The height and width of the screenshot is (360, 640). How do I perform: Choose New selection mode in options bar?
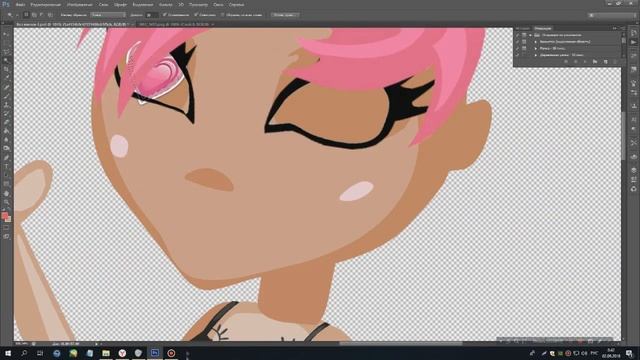(26, 15)
